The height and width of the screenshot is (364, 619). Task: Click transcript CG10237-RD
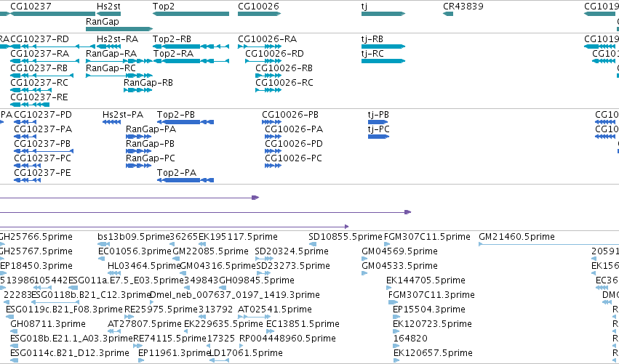tap(39, 39)
